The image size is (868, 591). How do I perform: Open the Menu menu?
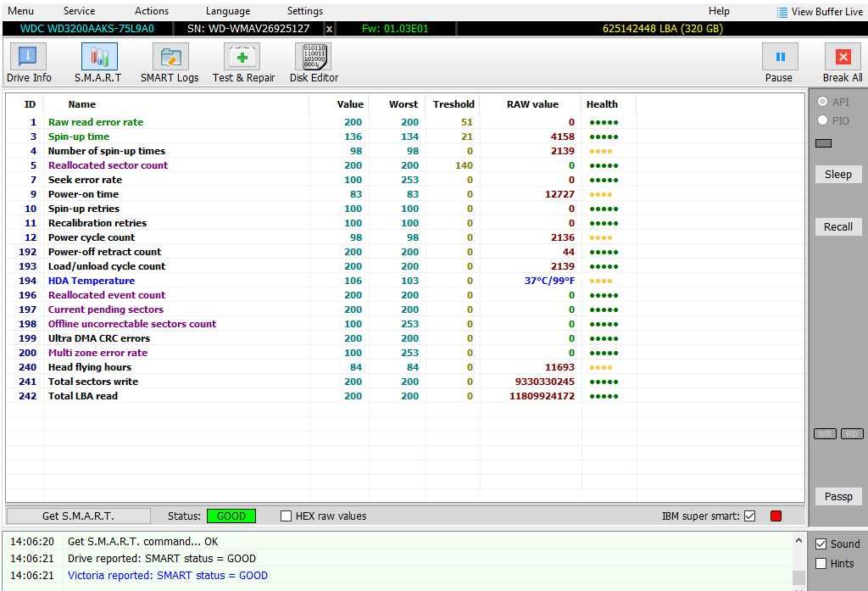(21, 11)
